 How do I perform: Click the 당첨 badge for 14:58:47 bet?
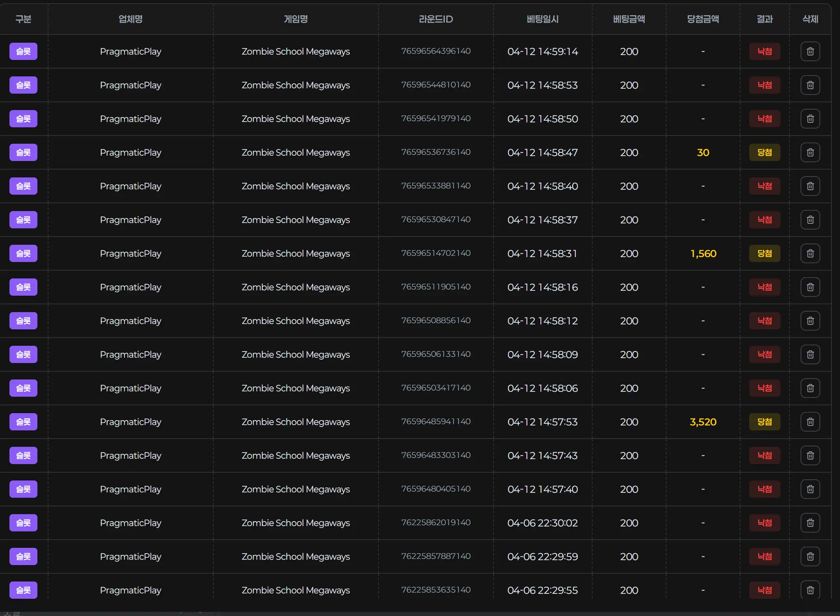[764, 152]
